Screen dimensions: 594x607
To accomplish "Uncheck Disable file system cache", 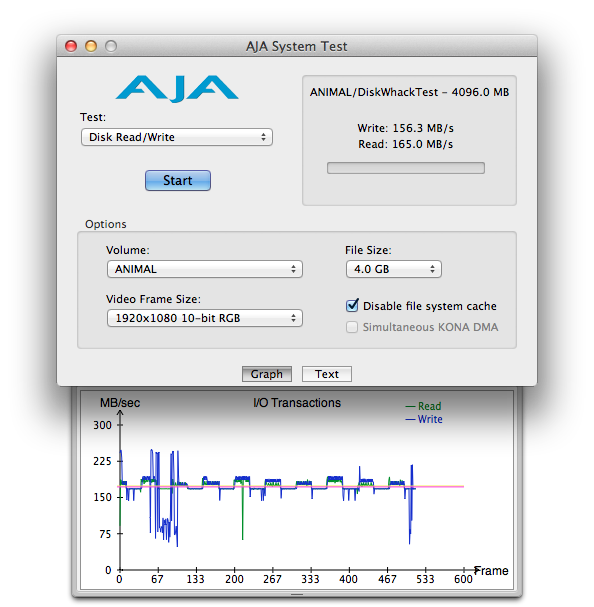I will pyautogui.click(x=352, y=306).
